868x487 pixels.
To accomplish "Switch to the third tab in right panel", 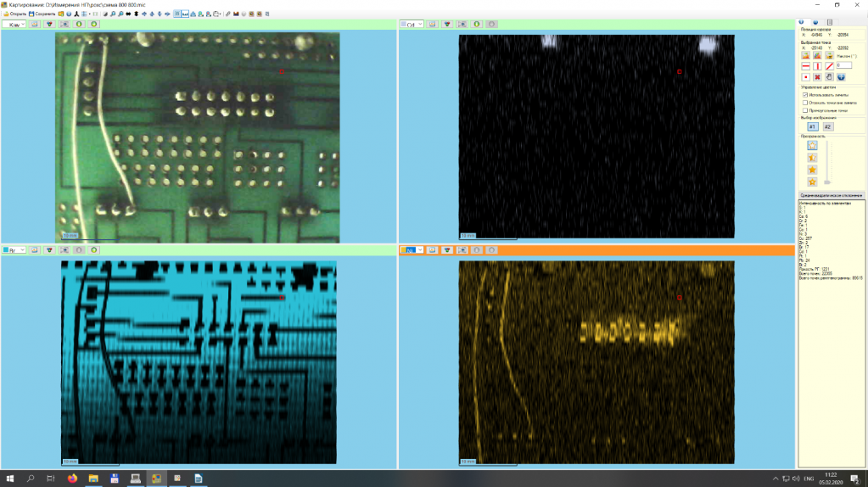I will [829, 21].
